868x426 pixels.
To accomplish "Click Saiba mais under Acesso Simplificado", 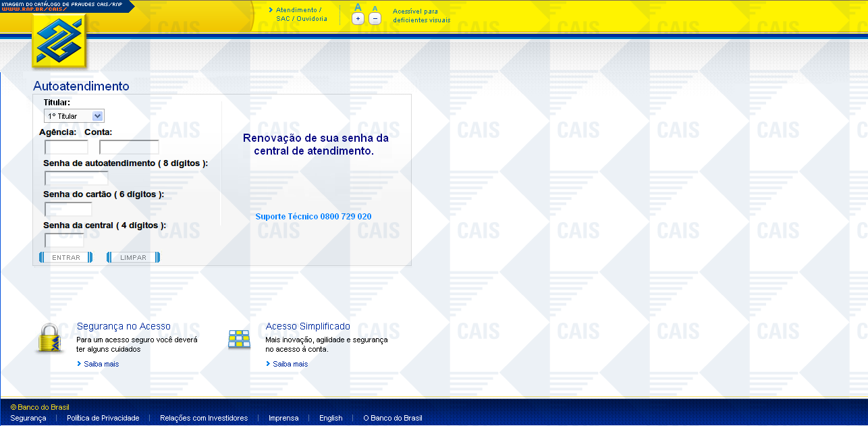I will pyautogui.click(x=290, y=364).
